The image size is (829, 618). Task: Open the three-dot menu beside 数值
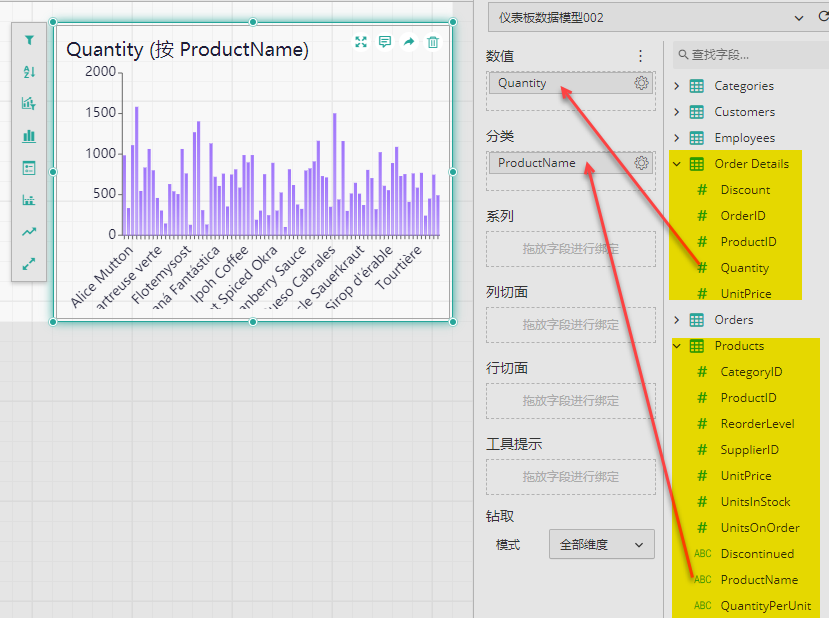click(640, 56)
